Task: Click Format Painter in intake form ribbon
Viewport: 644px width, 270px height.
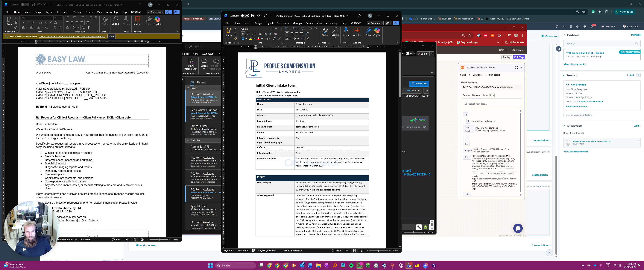Action: (x=236, y=39)
